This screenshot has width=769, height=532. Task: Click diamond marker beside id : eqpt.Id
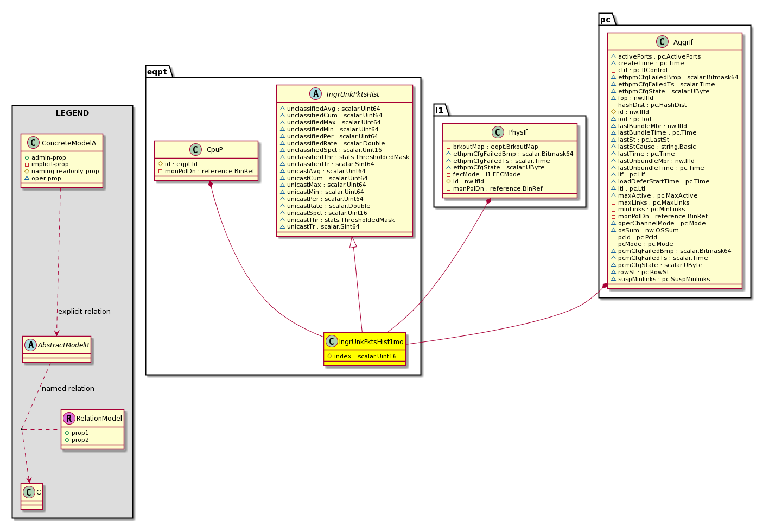[160, 164]
